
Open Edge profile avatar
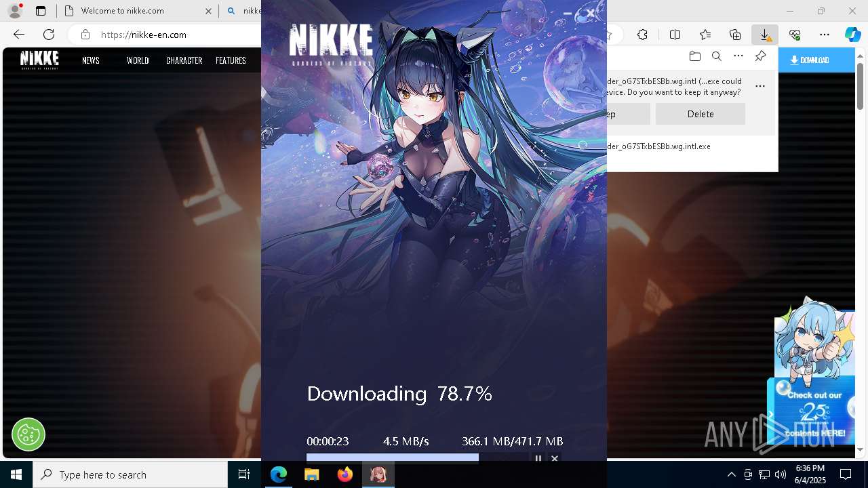[15, 11]
